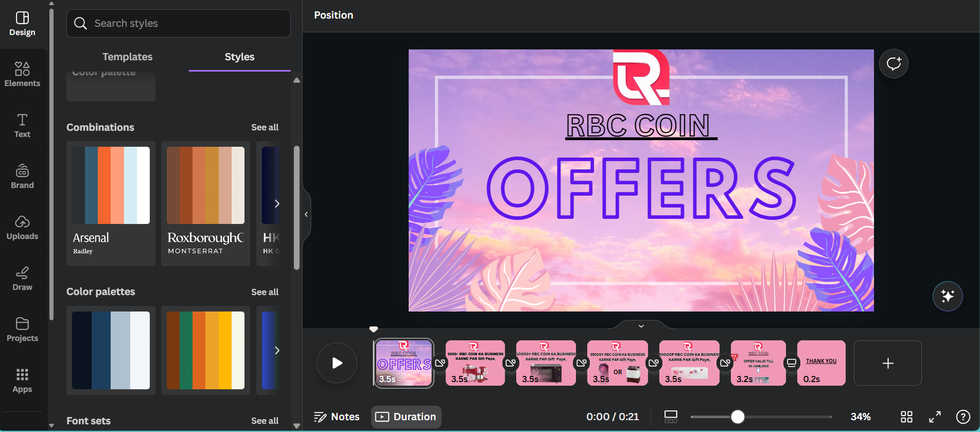Image resolution: width=980 pixels, height=432 pixels.
Task: Select the Draw tool
Action: click(x=22, y=279)
